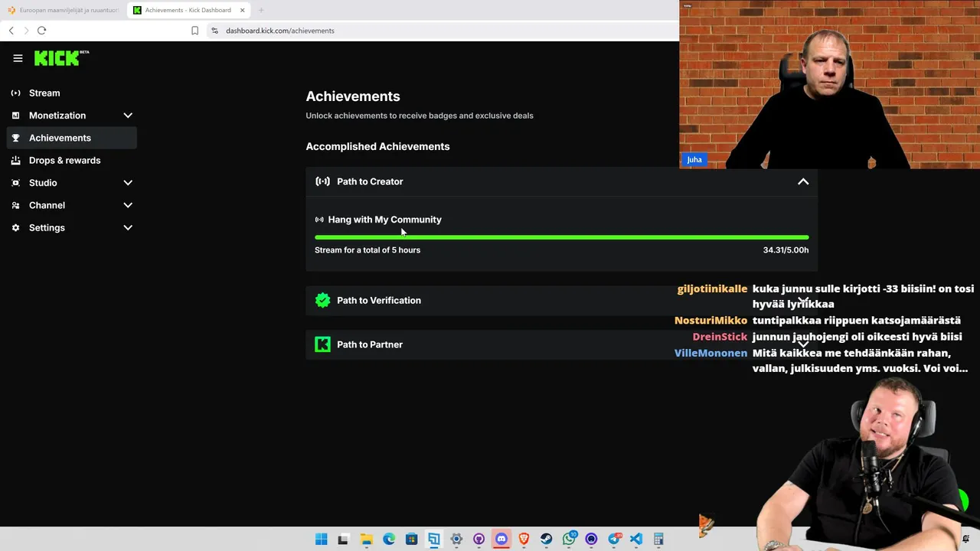
Task: Select Achievements in the sidebar
Action: 72,138
